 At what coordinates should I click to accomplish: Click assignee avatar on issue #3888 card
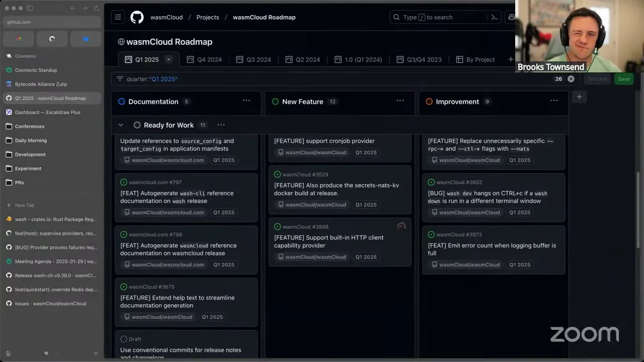tap(401, 226)
